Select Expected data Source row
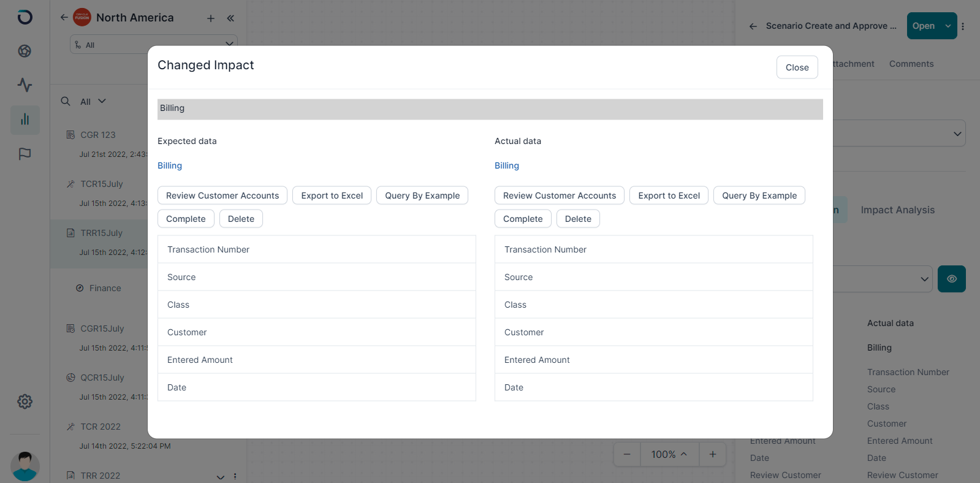Screen dimensions: 980x483 [x=317, y=277]
